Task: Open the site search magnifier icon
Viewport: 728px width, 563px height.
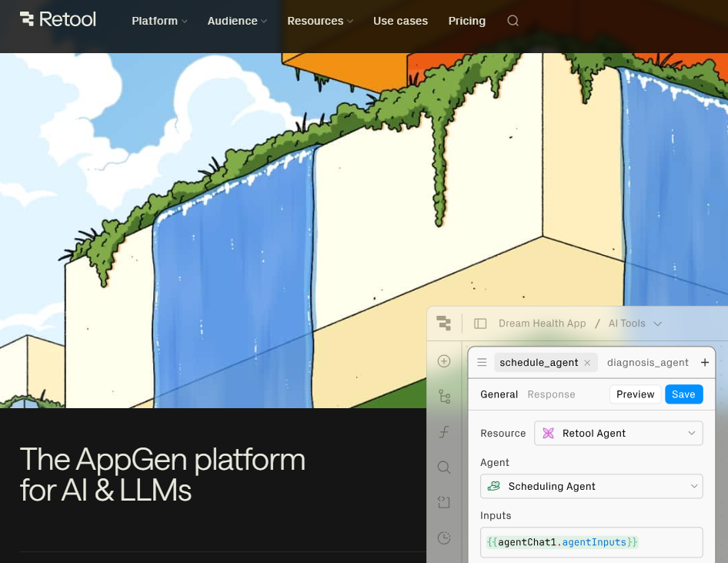Action: (x=513, y=21)
